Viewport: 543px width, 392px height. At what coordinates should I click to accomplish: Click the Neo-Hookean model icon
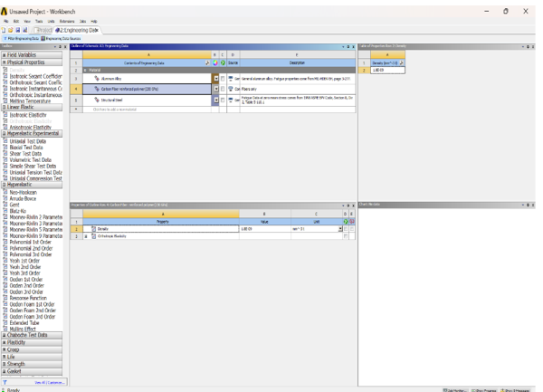(5, 192)
